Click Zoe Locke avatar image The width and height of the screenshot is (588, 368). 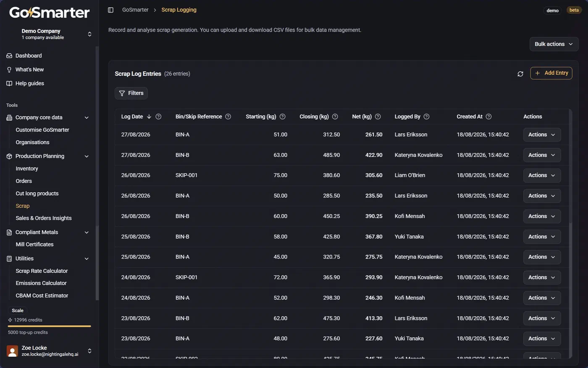(13, 351)
